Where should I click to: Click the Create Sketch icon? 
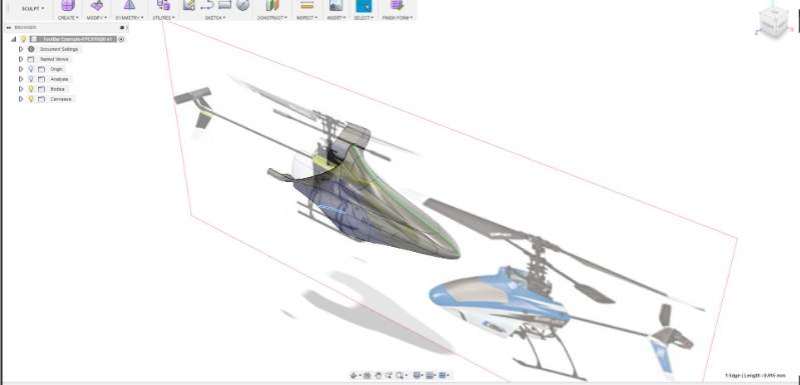point(189,5)
